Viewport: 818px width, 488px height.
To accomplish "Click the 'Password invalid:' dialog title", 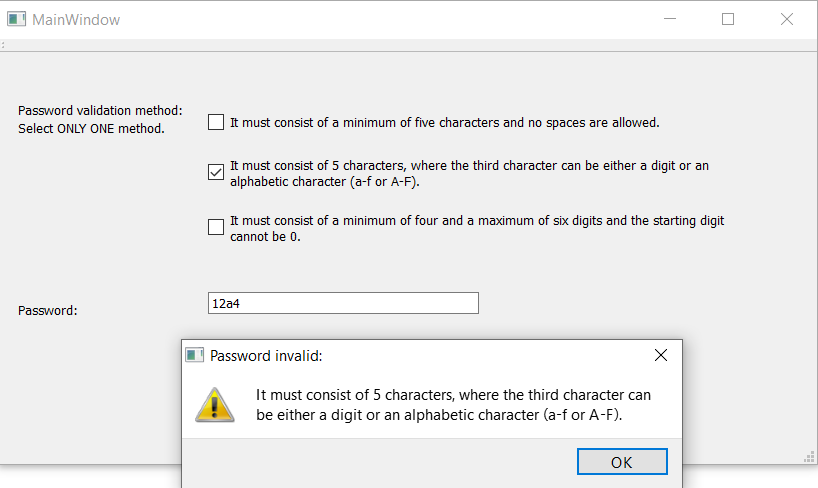I will [266, 356].
